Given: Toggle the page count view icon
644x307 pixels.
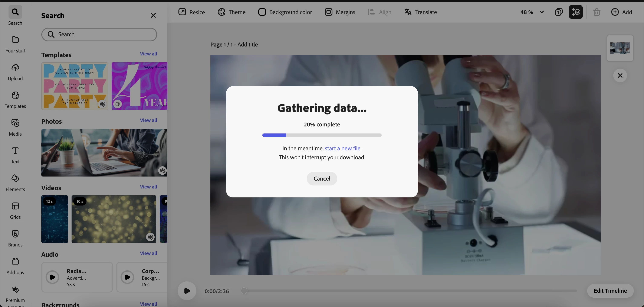Looking at the screenshot, I should pyautogui.click(x=559, y=12).
